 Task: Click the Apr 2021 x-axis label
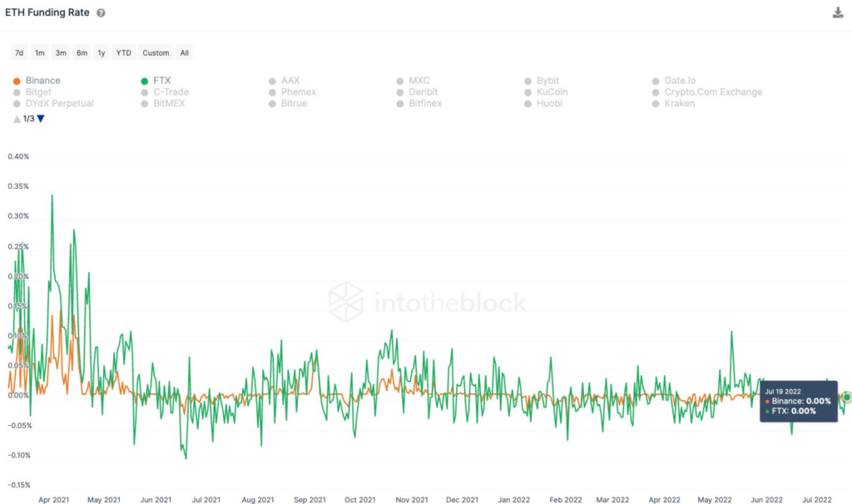tap(54, 500)
